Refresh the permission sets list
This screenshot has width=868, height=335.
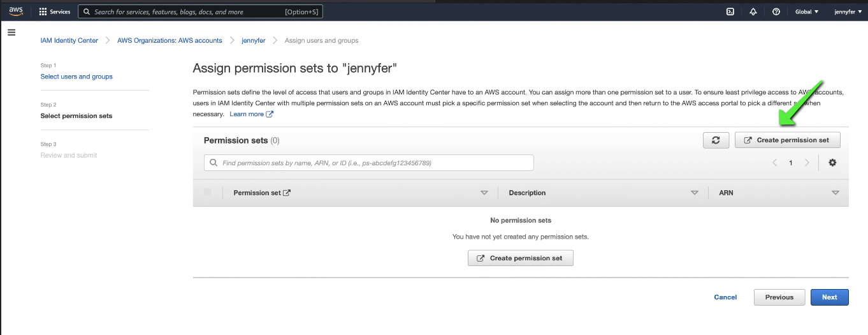716,140
